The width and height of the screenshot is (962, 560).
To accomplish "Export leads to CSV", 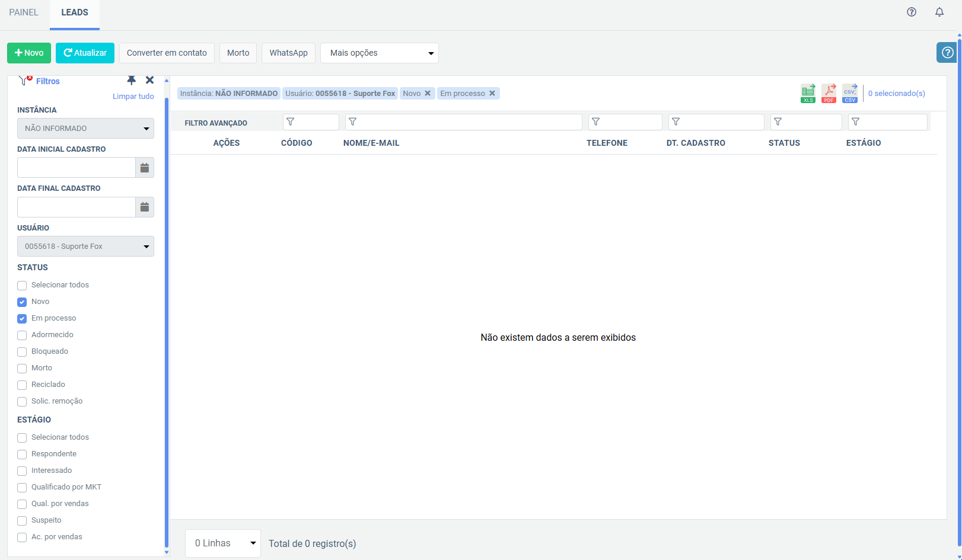I will point(850,93).
